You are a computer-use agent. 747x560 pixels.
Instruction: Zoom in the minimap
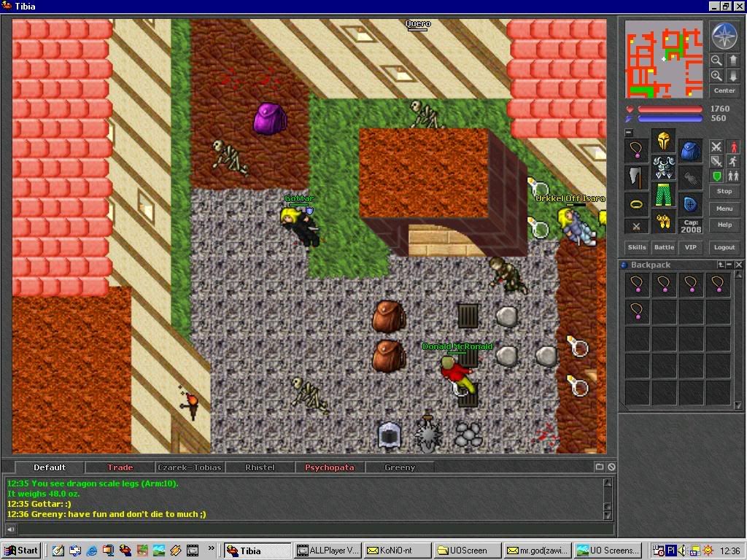[x=716, y=76]
